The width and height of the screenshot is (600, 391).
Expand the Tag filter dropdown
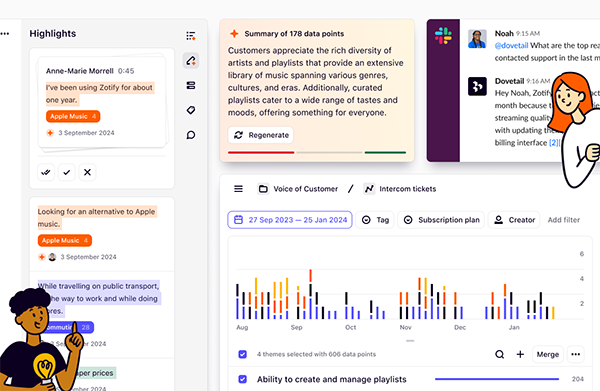click(375, 220)
